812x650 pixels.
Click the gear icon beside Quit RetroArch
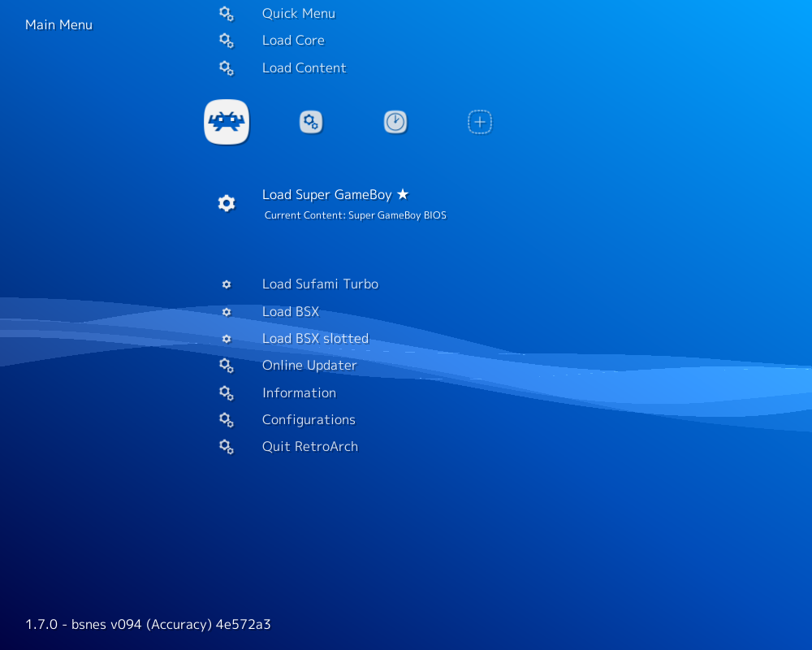coord(227,447)
